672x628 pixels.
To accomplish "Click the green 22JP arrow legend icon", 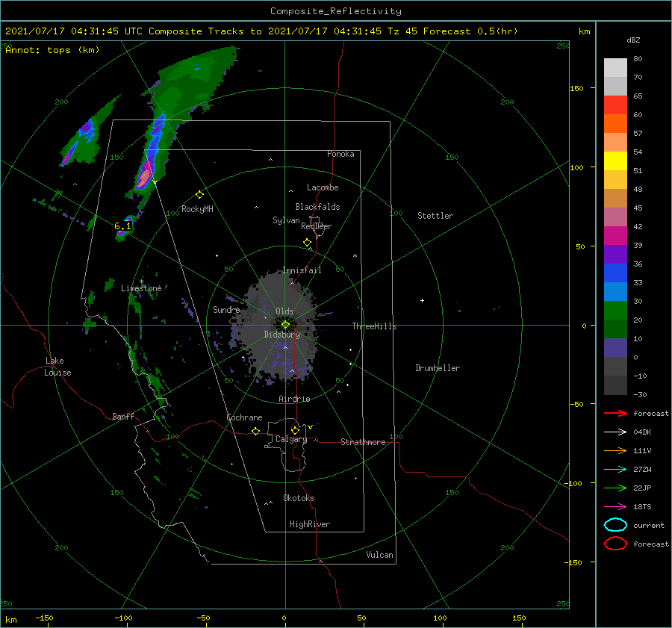I will [x=615, y=488].
